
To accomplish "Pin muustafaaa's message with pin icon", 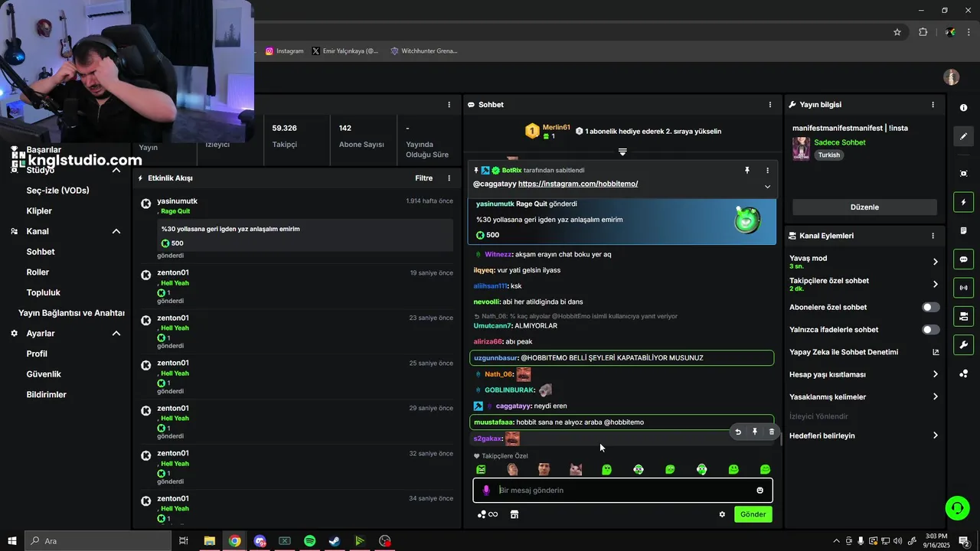I will [754, 432].
